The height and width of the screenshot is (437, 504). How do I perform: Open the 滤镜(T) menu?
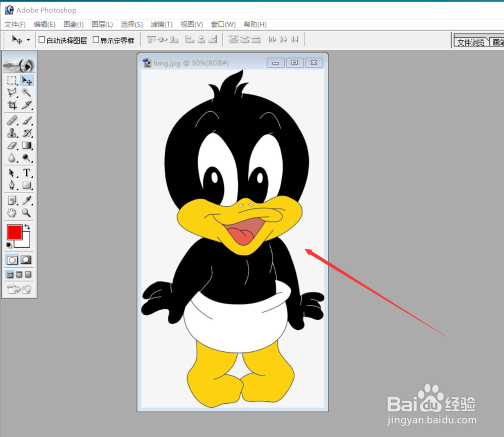[162, 24]
